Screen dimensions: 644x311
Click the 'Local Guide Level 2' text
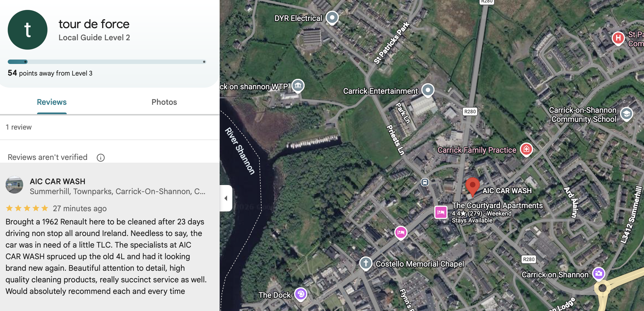94,37
